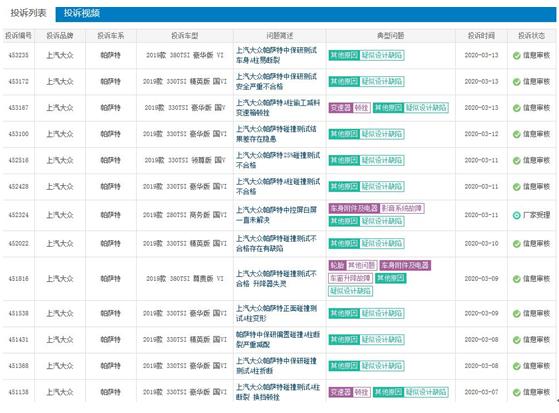Click status check icon in row 452516

pyautogui.click(x=517, y=161)
